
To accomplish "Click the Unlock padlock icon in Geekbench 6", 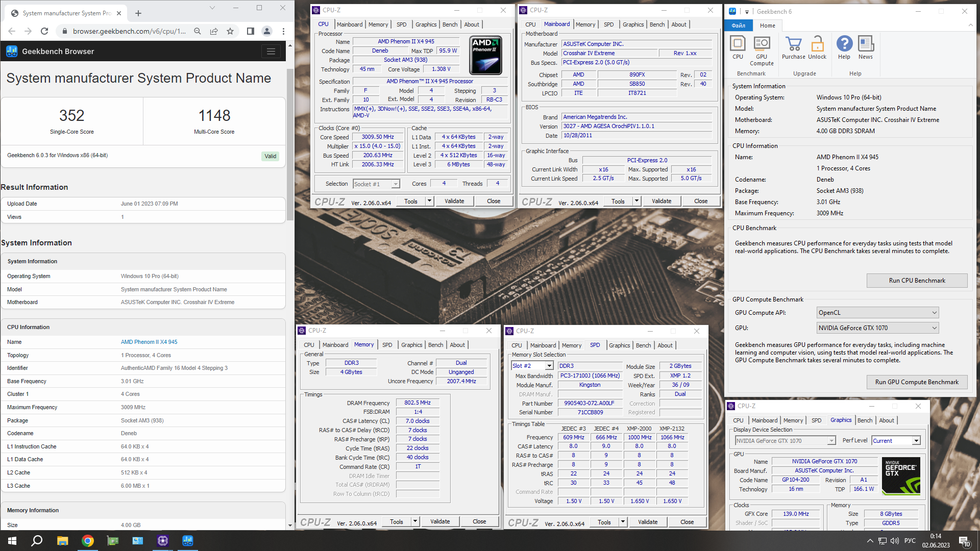I will pyautogui.click(x=817, y=48).
